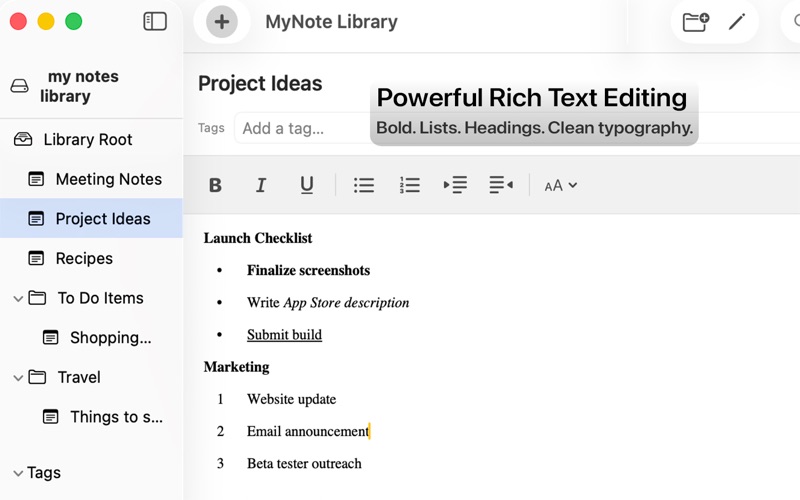
Task: Open the Shopping note
Action: [110, 337]
